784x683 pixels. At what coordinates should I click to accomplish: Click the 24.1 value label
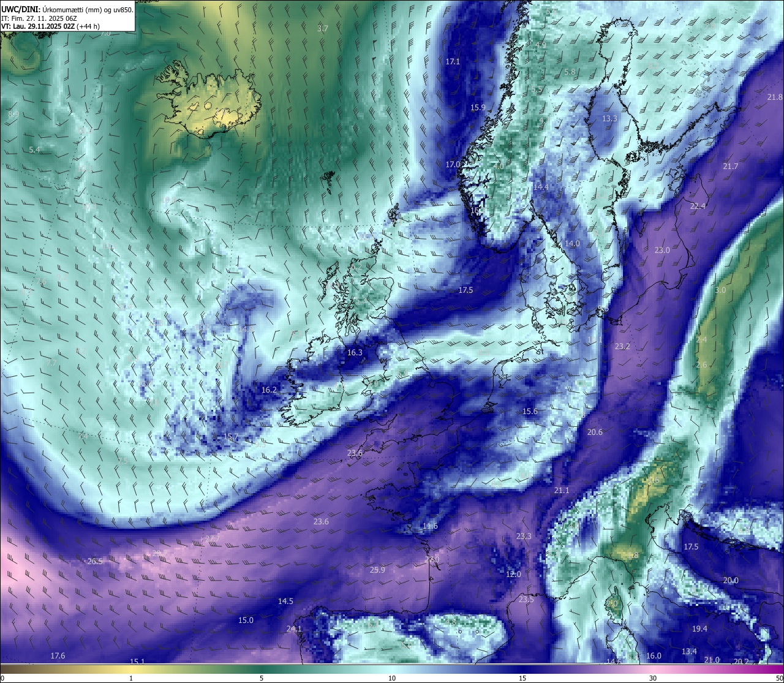click(x=294, y=629)
